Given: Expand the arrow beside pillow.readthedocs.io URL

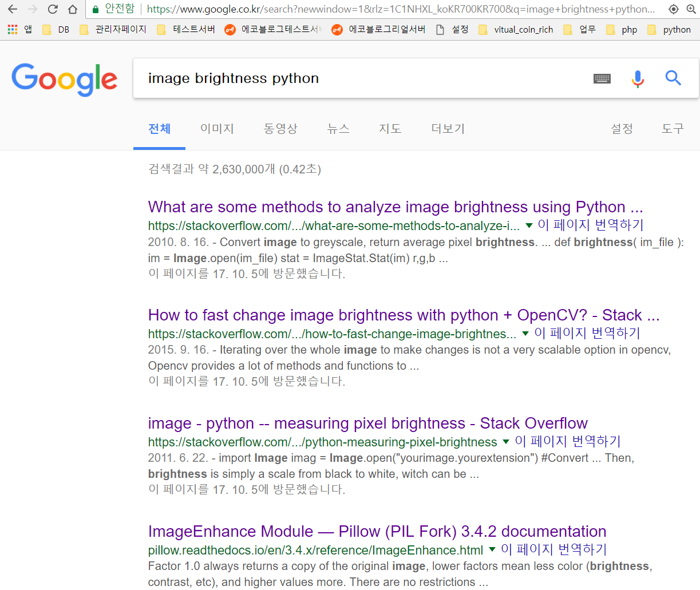Looking at the screenshot, I should 492,550.
